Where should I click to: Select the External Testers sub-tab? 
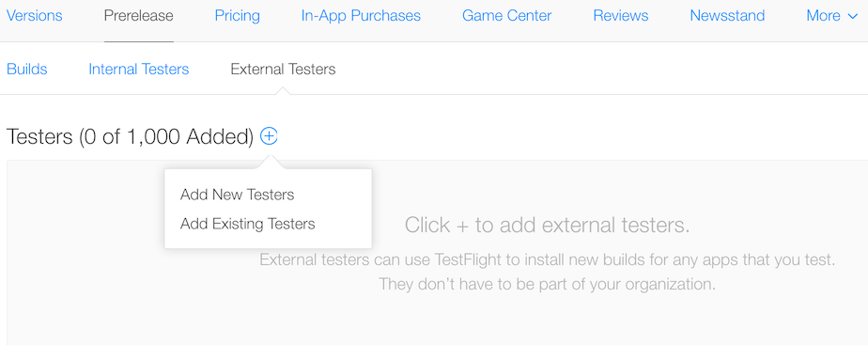coord(283,70)
